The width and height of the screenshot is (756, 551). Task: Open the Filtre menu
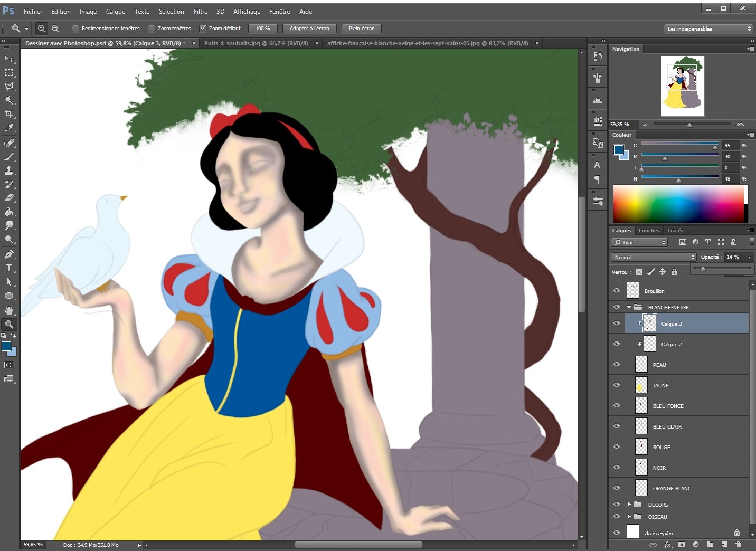coord(201,11)
